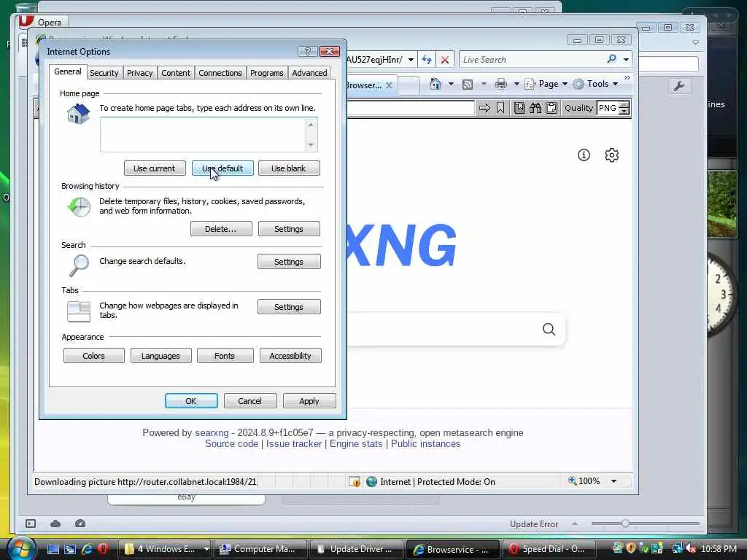747x560 pixels.
Task: Click the Quality PNG stepper
Action: coord(624,108)
